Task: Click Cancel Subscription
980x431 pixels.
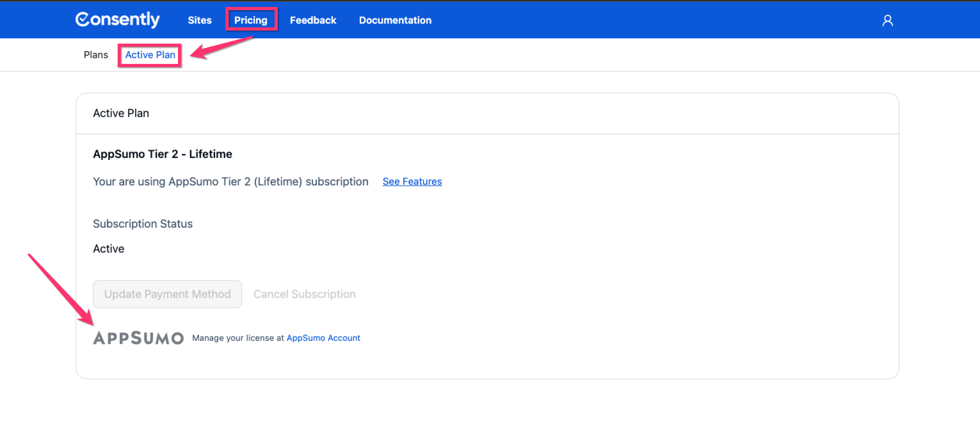Action: 304,294
